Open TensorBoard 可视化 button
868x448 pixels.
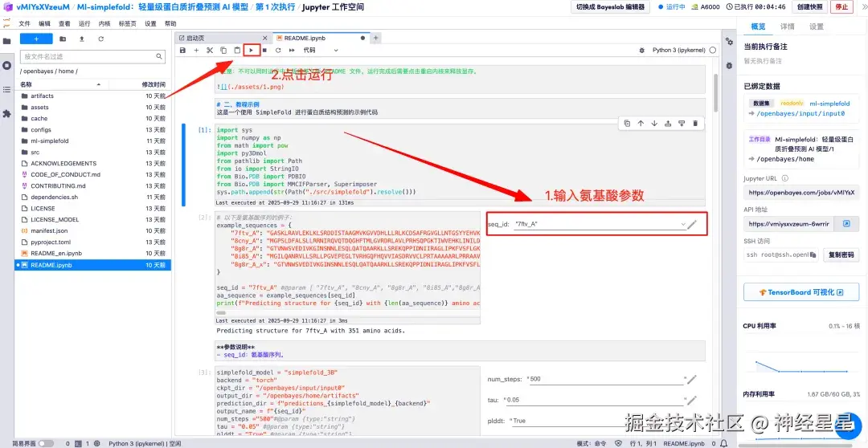(801, 292)
